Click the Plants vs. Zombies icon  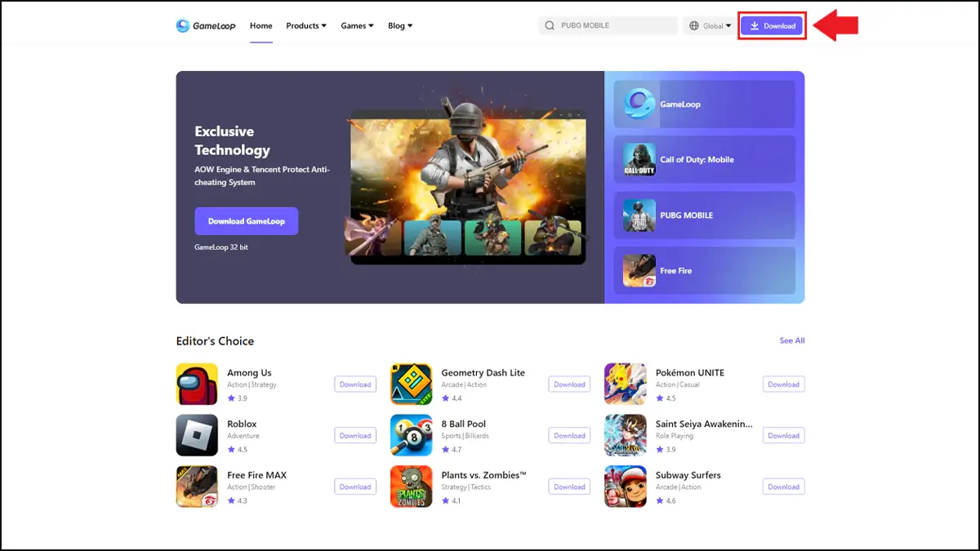pos(411,487)
